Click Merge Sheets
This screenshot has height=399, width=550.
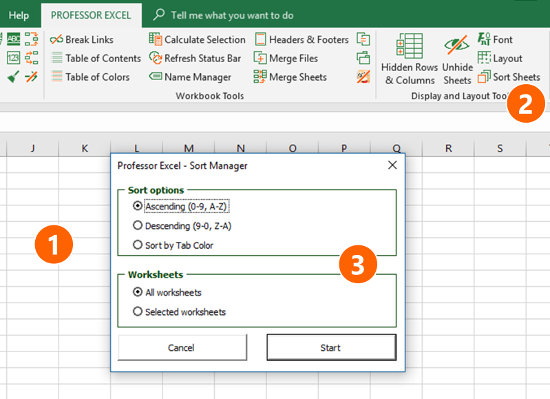click(x=290, y=77)
